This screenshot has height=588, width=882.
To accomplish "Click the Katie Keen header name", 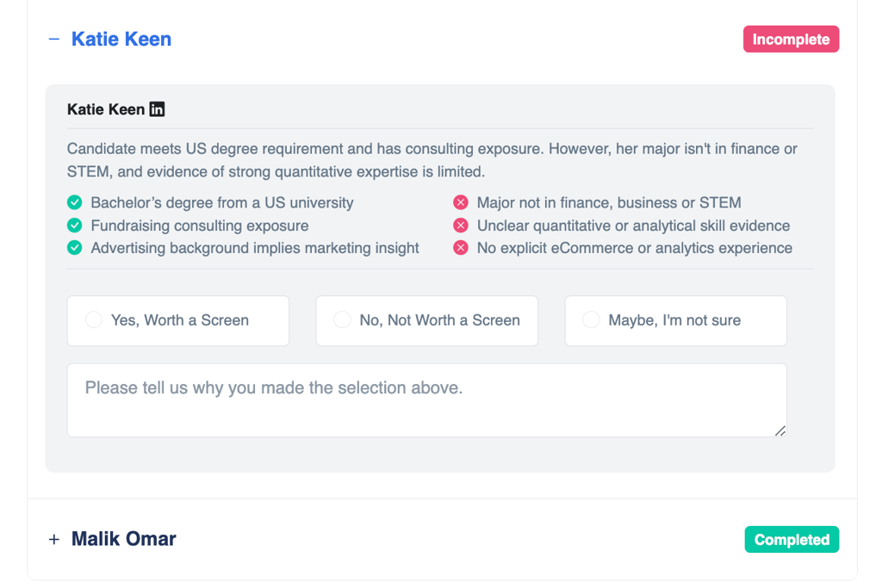I will (121, 40).
